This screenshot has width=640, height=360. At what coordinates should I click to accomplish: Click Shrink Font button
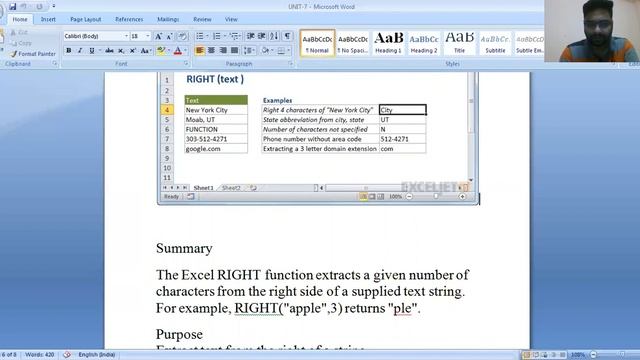(x=169, y=36)
